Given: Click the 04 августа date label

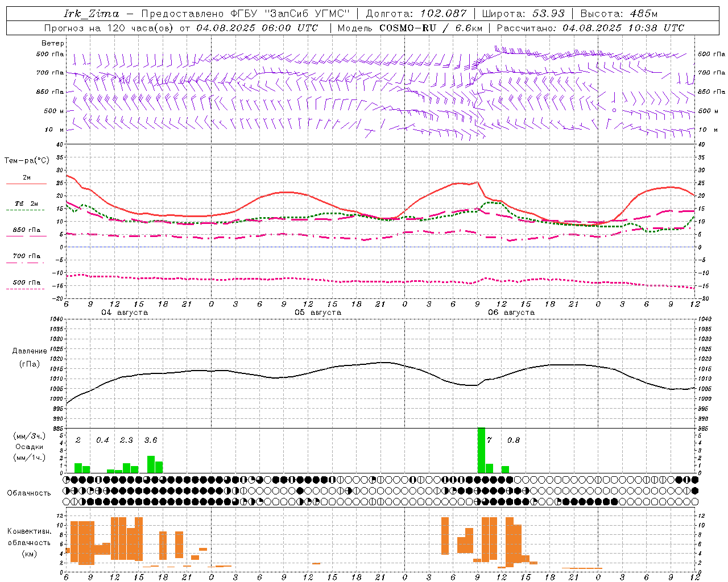Looking at the screenshot, I should point(125,313).
